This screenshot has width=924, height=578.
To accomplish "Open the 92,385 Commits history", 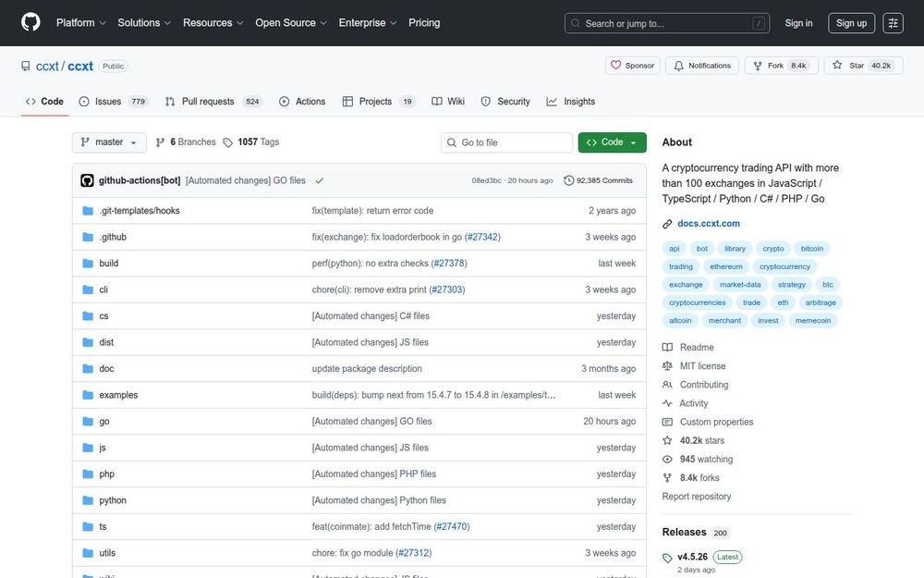I will point(598,180).
